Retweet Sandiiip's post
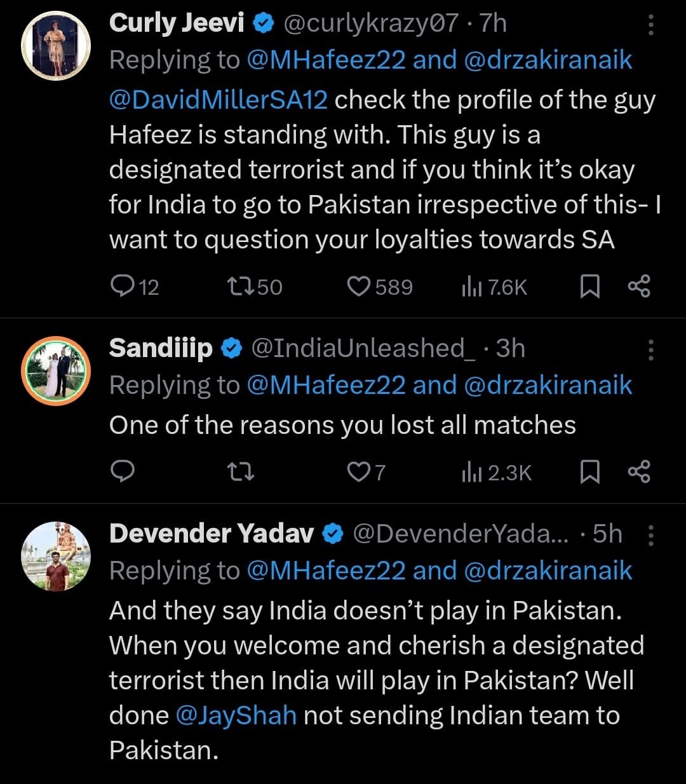The width and height of the screenshot is (686, 784). coord(241,472)
